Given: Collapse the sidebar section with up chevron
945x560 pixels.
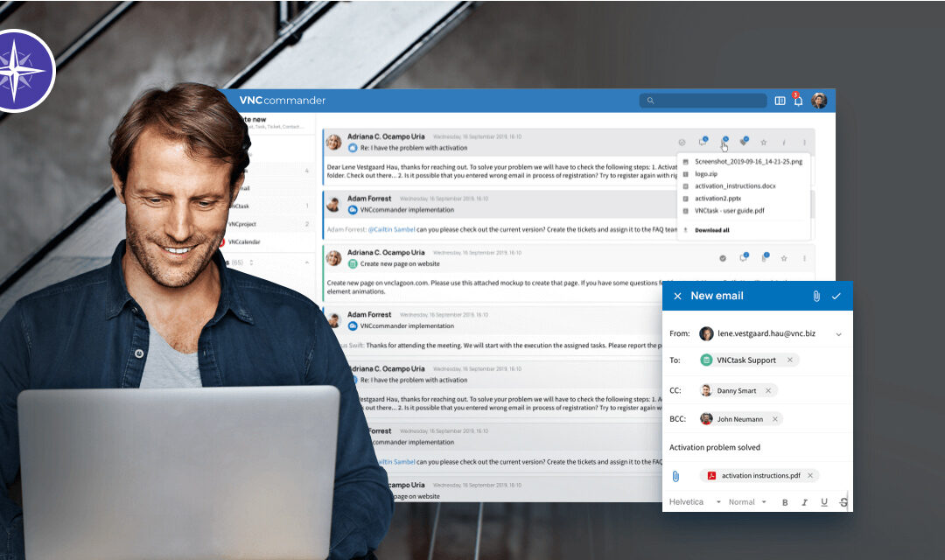Looking at the screenshot, I should pyautogui.click(x=307, y=262).
